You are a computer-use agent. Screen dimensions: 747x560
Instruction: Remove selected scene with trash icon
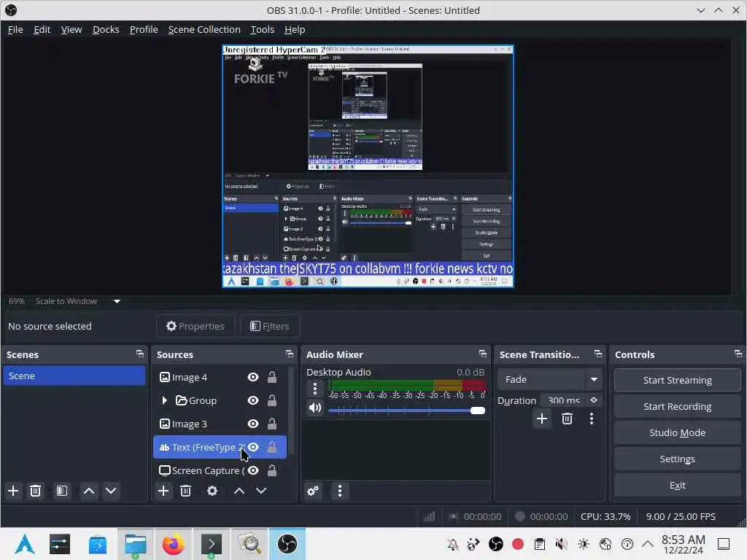[35, 491]
